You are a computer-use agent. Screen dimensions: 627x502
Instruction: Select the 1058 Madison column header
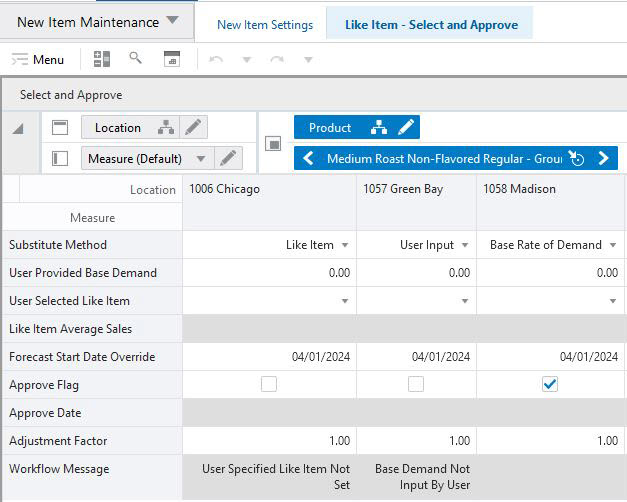(x=550, y=202)
